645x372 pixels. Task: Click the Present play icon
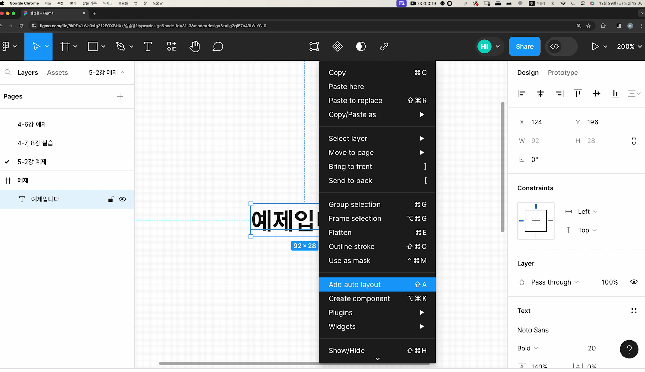point(595,46)
